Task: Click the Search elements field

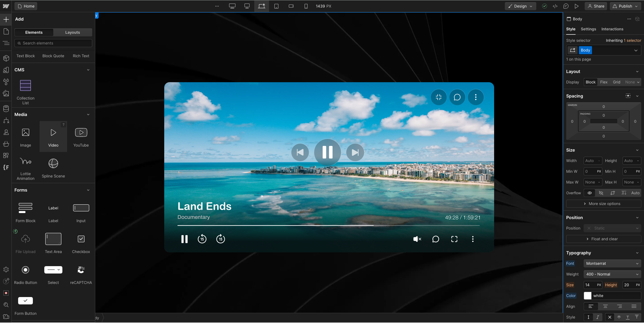Action: point(53,43)
